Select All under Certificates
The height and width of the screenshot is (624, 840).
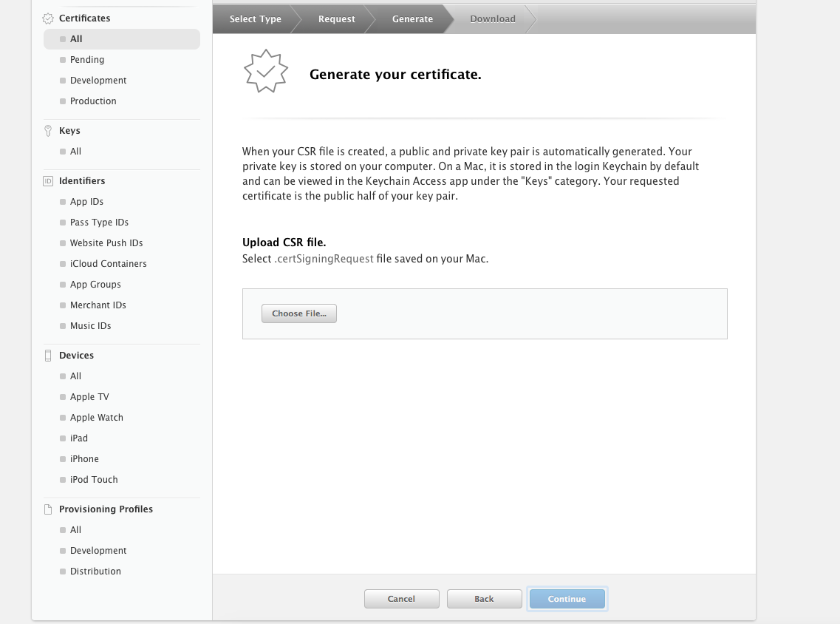[x=122, y=39]
